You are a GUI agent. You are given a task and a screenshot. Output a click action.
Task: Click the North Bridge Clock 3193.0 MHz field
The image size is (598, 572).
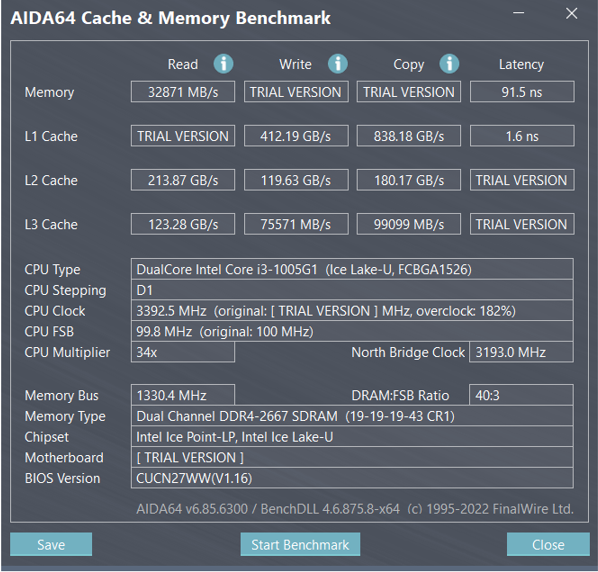(x=521, y=352)
